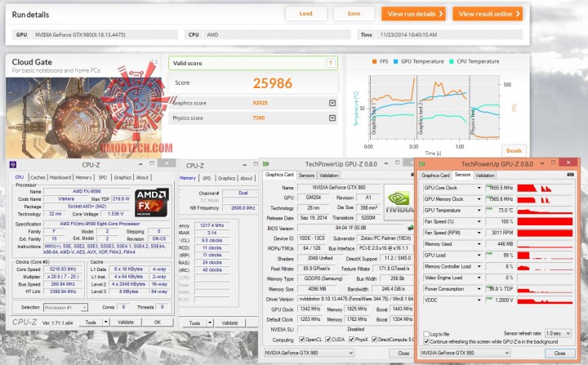
Task: Toggle the OpenCL computing checkbox
Action: pyautogui.click(x=302, y=340)
